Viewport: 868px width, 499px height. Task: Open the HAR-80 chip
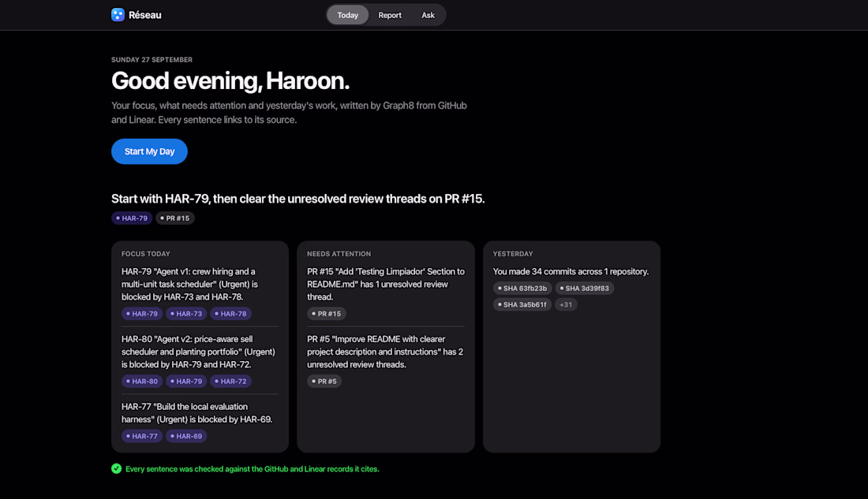(142, 382)
